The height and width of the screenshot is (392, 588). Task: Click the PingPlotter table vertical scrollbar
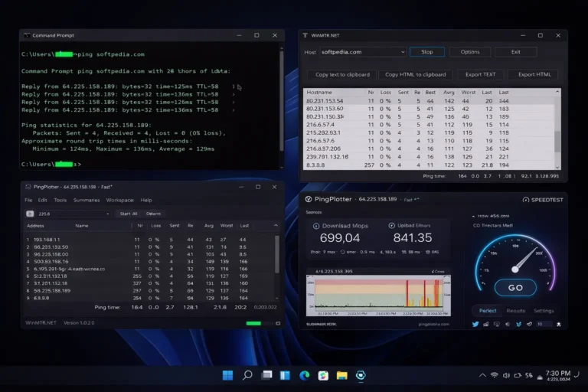(x=276, y=254)
